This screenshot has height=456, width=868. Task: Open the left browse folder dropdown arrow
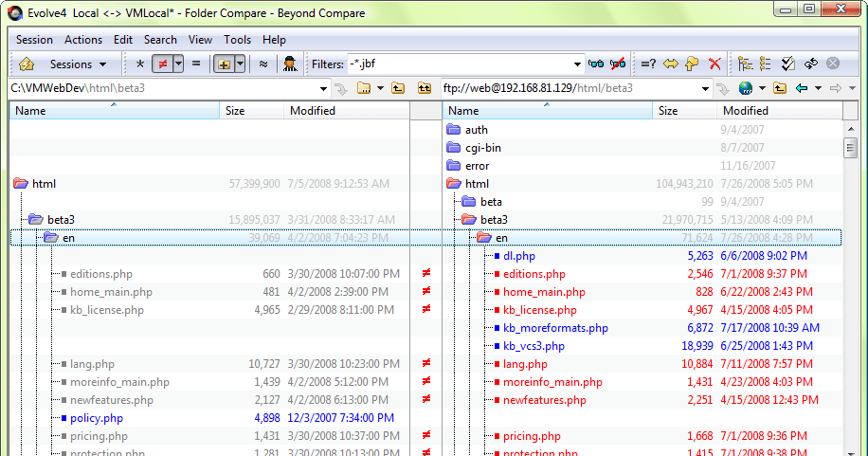click(380, 89)
